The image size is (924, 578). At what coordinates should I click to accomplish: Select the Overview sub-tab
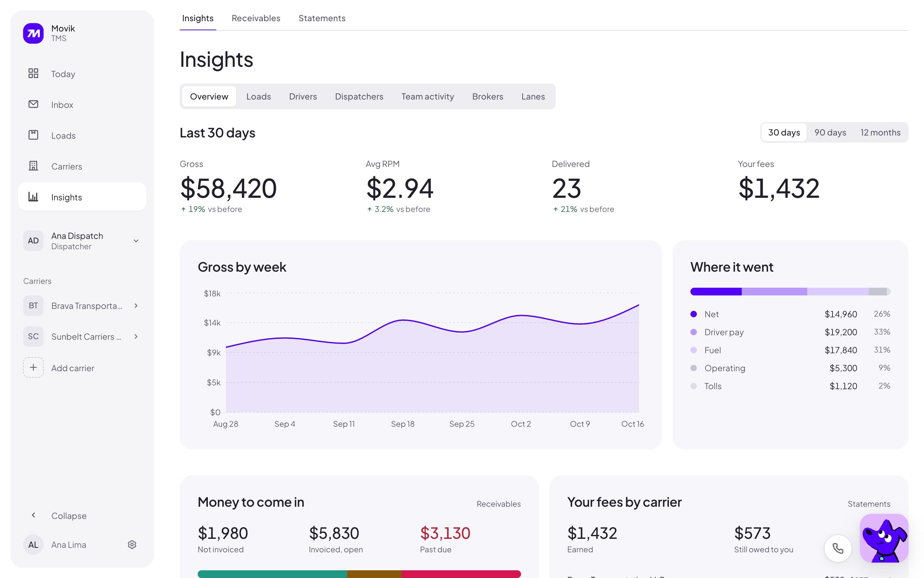click(209, 96)
